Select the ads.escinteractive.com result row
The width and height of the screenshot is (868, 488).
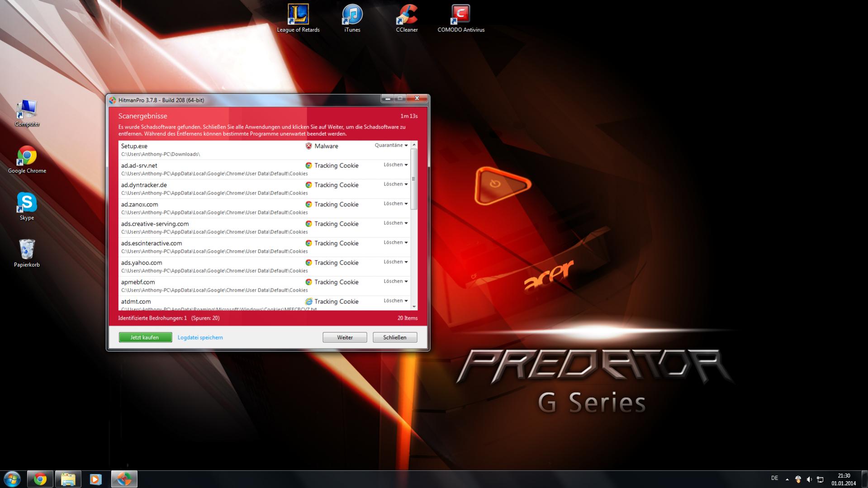(265, 247)
